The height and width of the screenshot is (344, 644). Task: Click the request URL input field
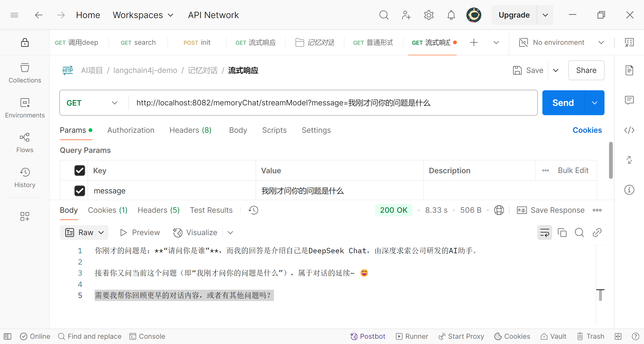[x=332, y=103]
